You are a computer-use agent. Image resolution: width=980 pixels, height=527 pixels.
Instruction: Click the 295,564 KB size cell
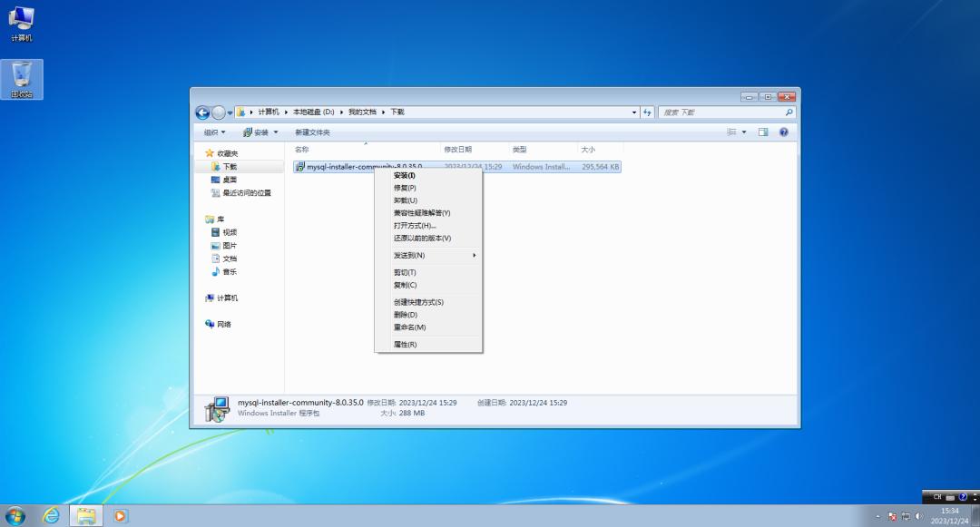(x=600, y=167)
